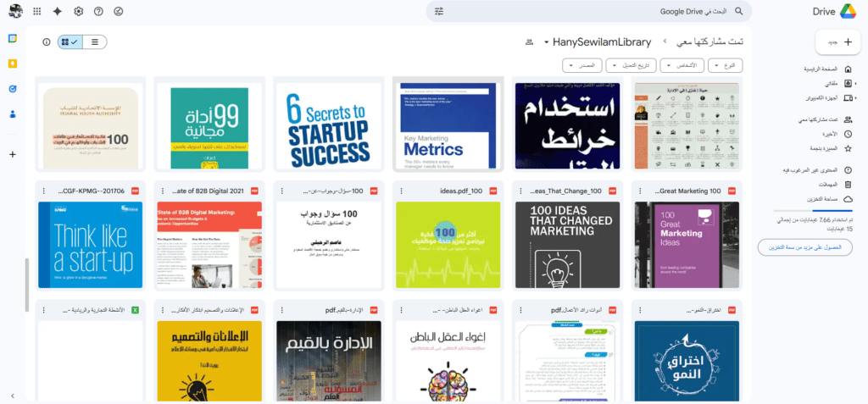Show the view details info icon
This screenshot has width=868, height=404.
point(47,42)
